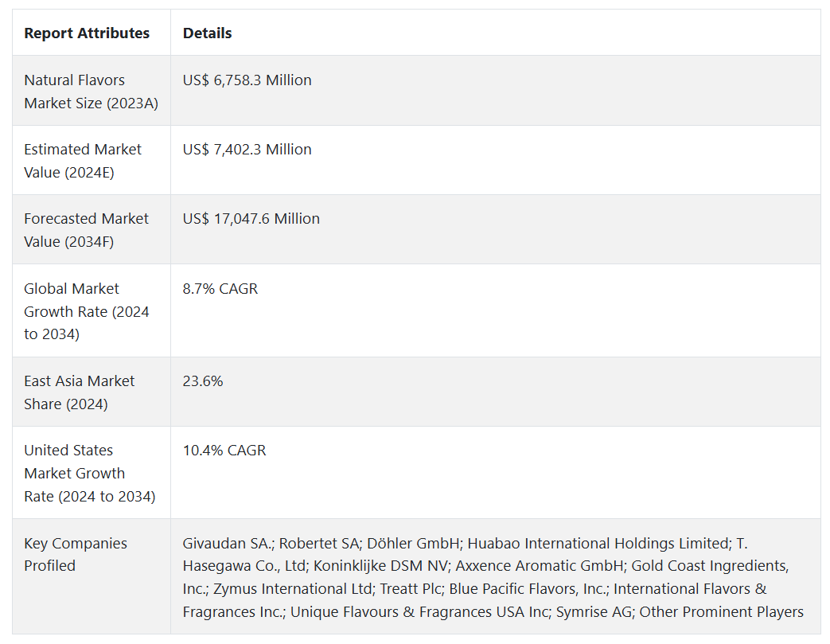The height and width of the screenshot is (644, 830).
Task: Click the "Report Attributes" column header
Action: 87,33
